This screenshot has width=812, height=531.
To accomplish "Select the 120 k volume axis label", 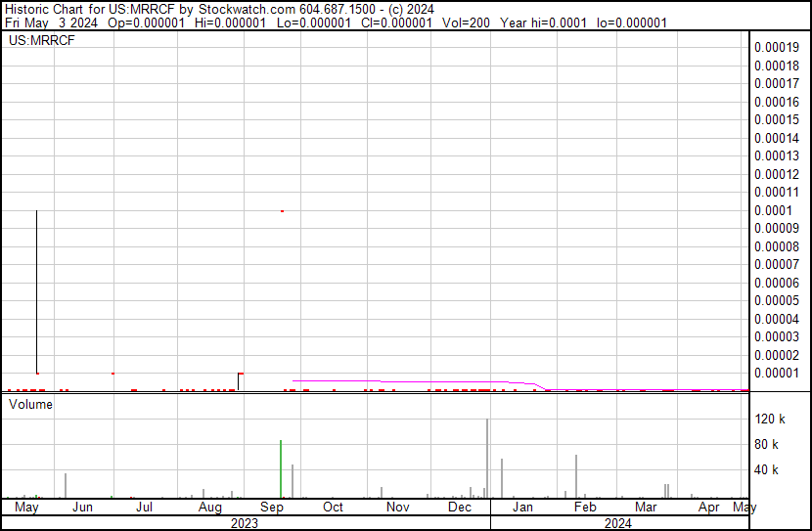I will click(770, 419).
